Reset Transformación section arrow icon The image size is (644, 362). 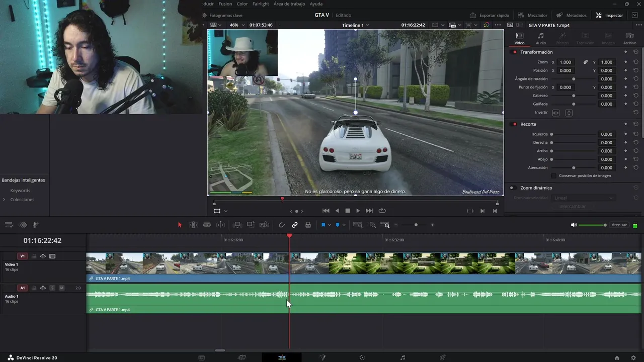[636, 52]
